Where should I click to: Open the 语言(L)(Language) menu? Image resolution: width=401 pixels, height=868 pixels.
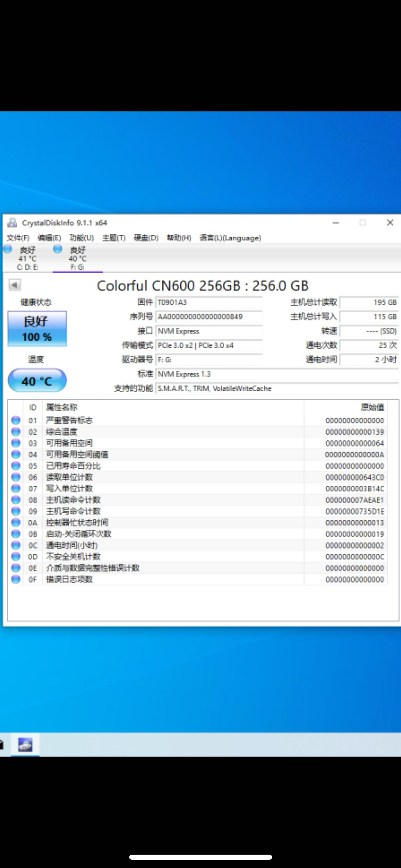(230, 238)
